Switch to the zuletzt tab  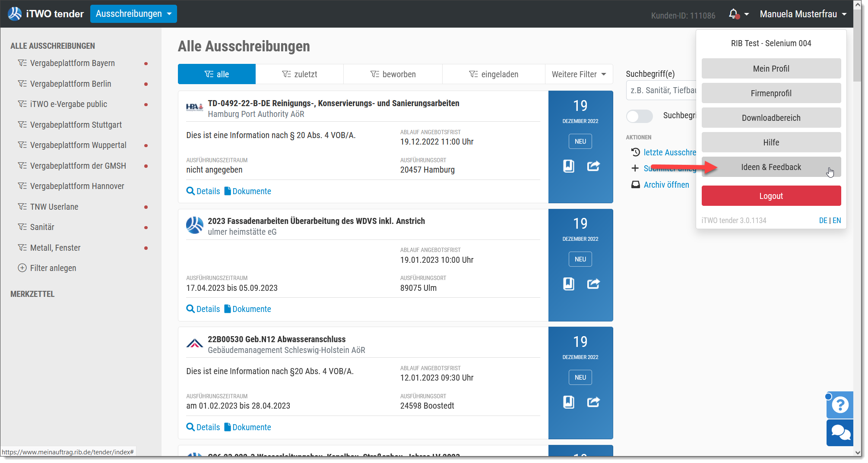300,74
